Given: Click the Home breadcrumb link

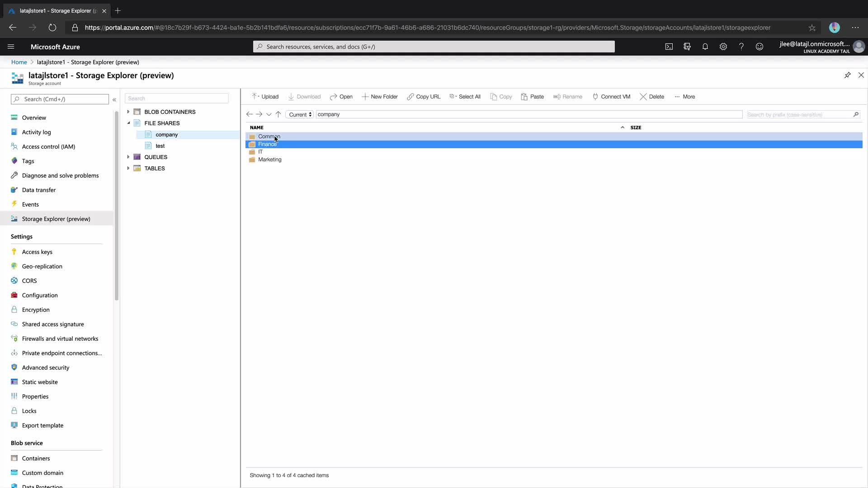Looking at the screenshot, I should pos(19,62).
